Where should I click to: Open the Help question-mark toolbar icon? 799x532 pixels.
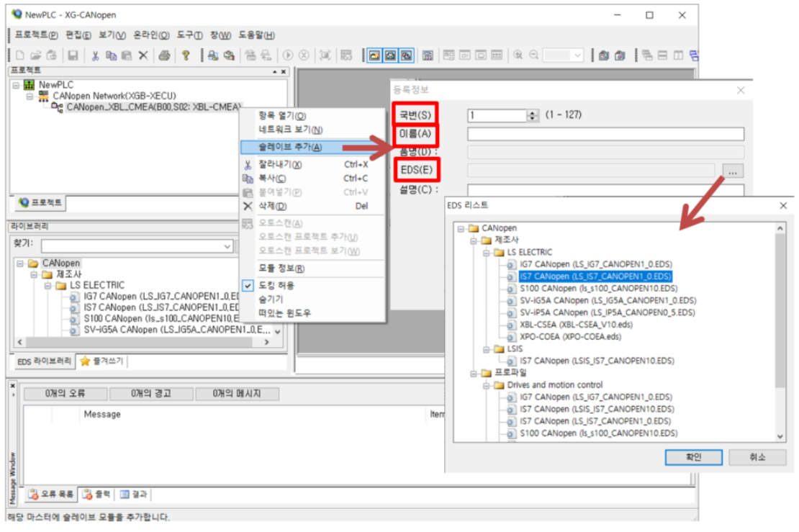[185, 55]
